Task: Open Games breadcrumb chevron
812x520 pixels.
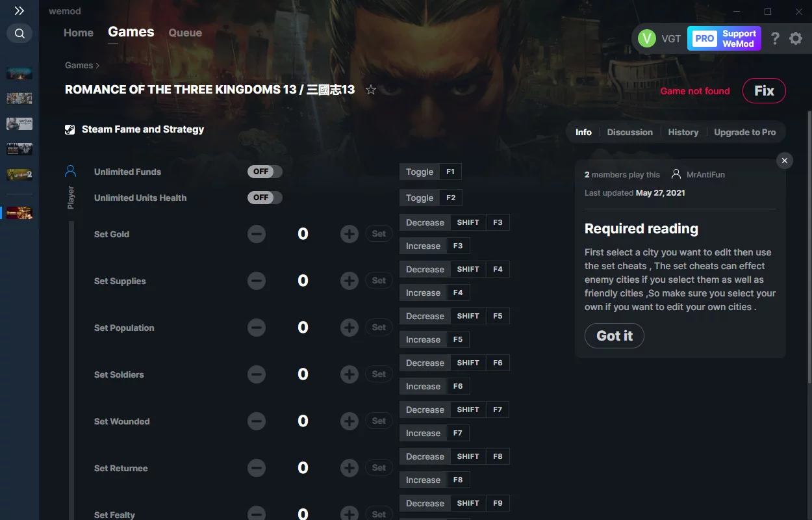Action: [97, 66]
